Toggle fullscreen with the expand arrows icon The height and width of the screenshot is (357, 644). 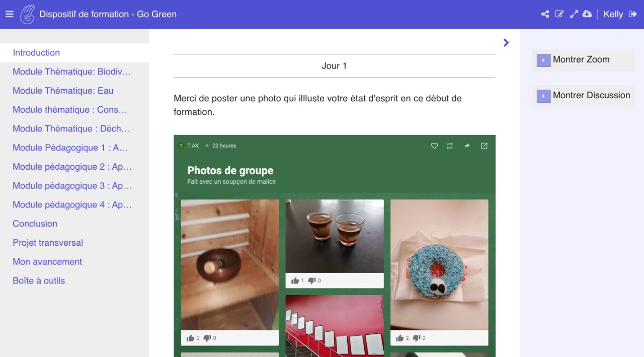574,14
